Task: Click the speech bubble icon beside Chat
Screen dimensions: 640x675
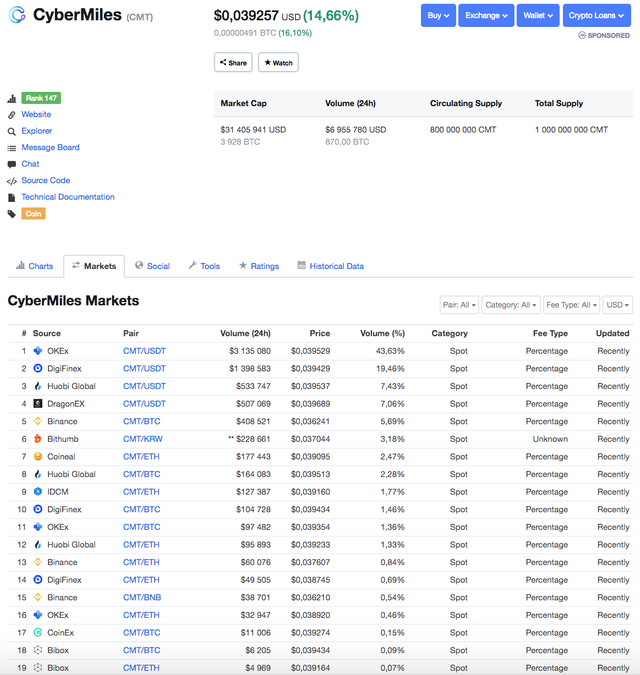Action: point(12,164)
